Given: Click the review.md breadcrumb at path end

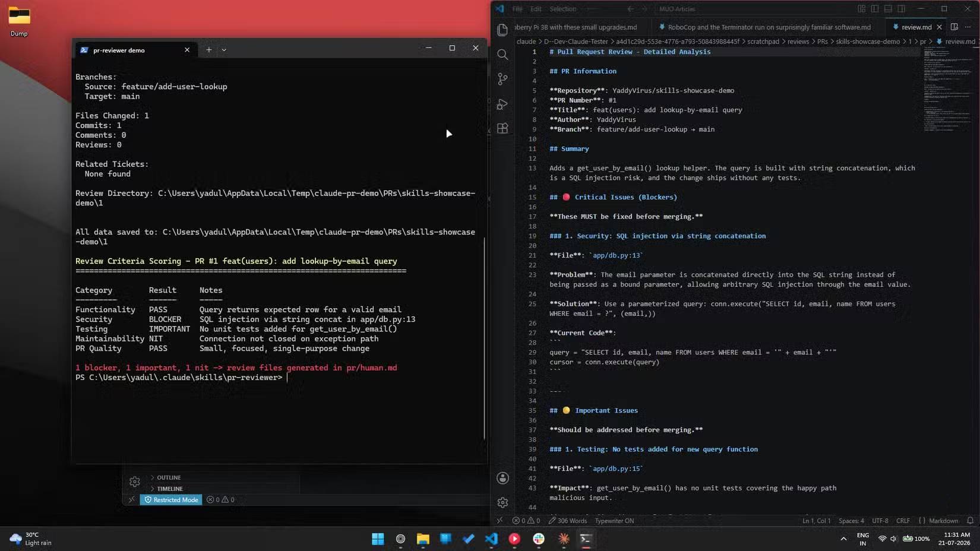Looking at the screenshot, I should [956, 42].
